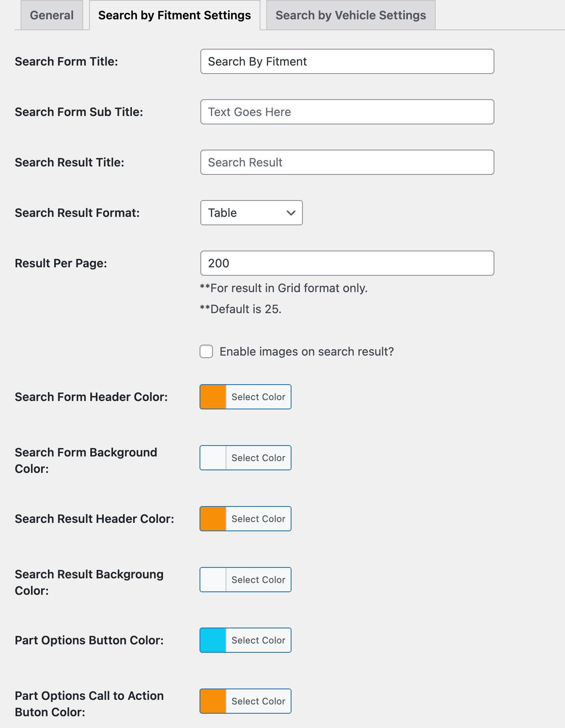The width and height of the screenshot is (565, 728).
Task: Switch to the General tab
Action: (52, 16)
